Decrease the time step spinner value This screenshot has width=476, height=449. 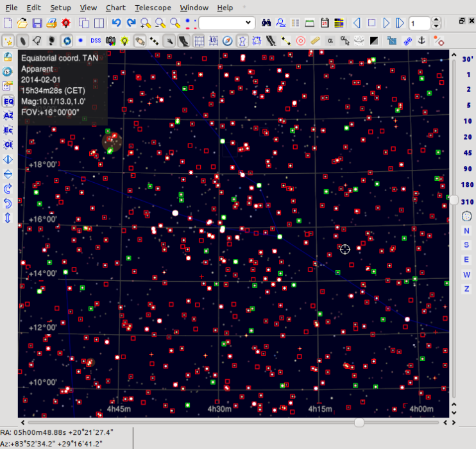coord(436,26)
